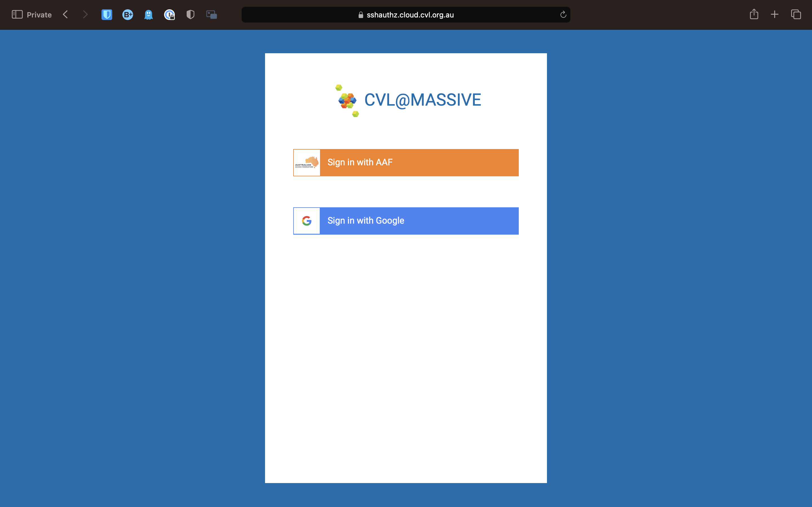Toggle Private browsing mode label
The image size is (812, 507).
[x=39, y=15]
